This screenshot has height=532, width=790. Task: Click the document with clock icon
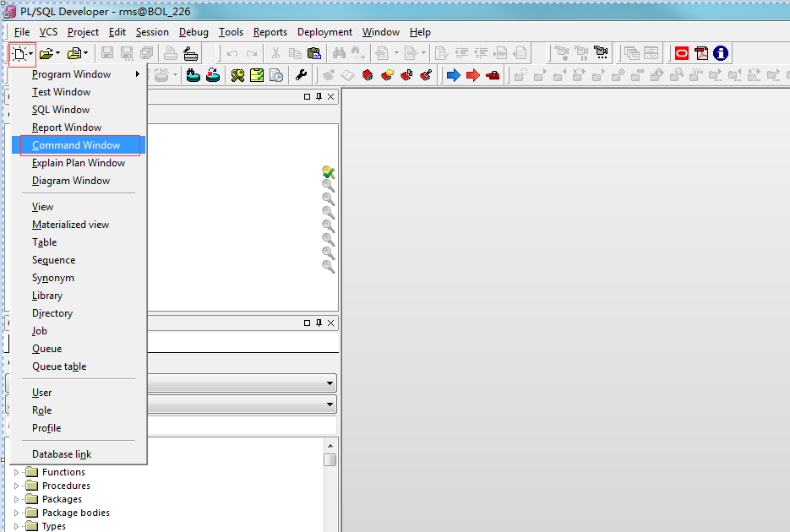point(276,75)
